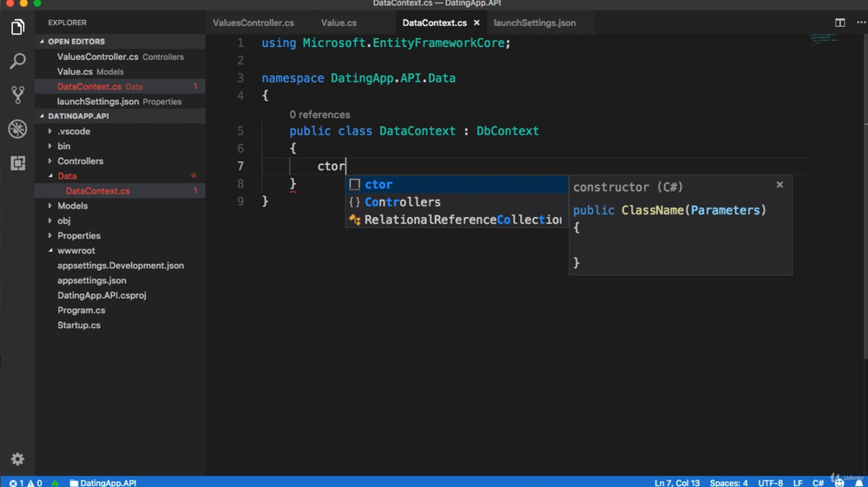Open the Startup.cs file

pyautogui.click(x=120, y=326)
